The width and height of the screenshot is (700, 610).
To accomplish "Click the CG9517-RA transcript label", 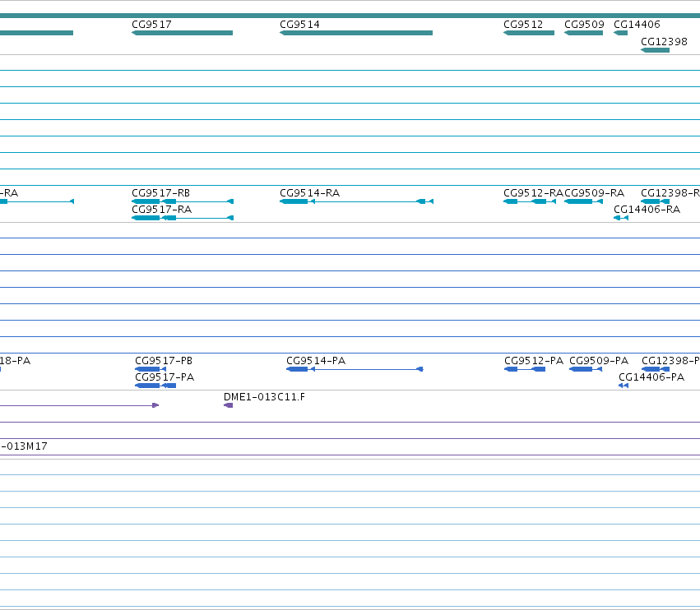I will [x=161, y=210].
